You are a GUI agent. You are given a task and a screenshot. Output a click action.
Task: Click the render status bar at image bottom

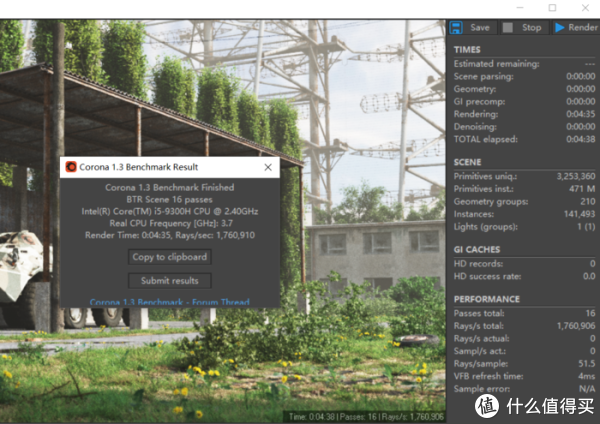coord(366,416)
